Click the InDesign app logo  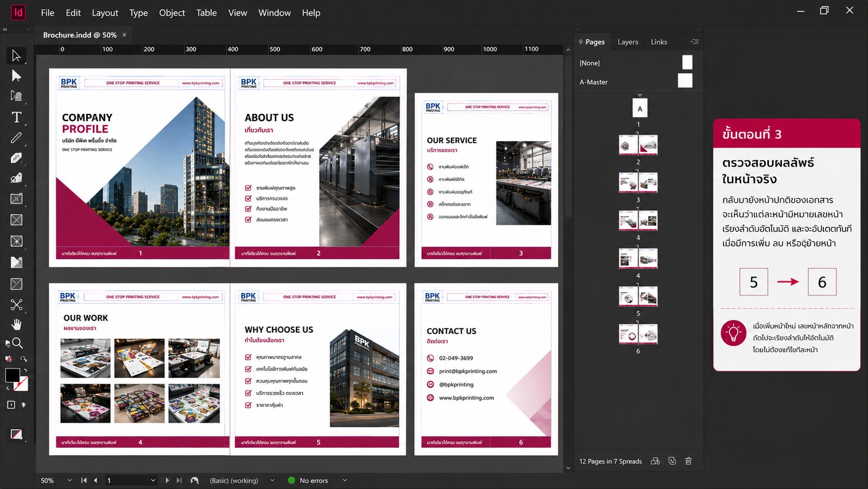tap(18, 12)
